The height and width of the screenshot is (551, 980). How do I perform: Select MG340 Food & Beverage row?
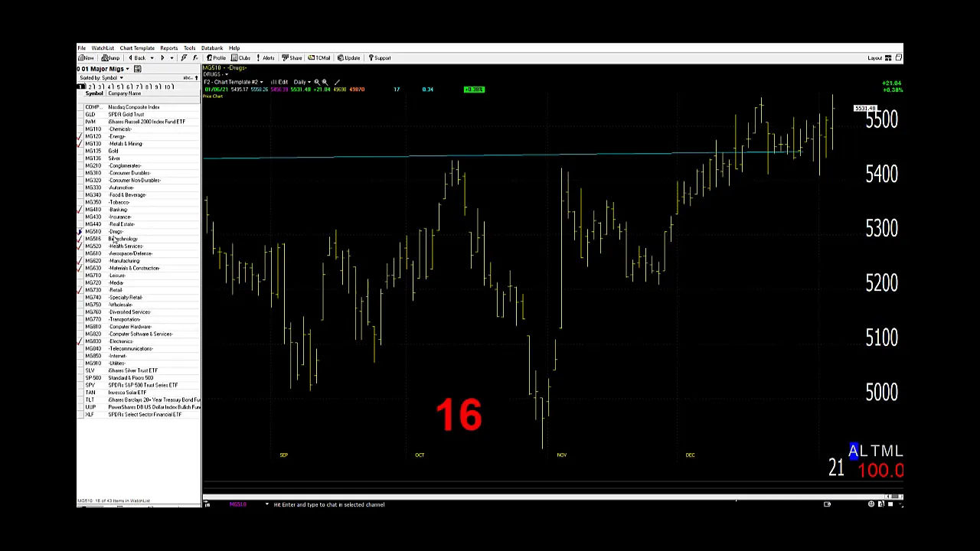(x=139, y=195)
